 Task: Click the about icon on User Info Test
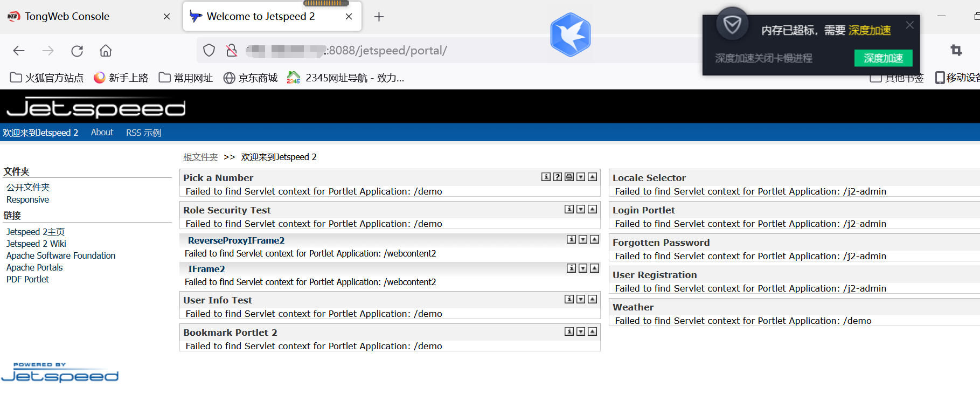pos(569,299)
